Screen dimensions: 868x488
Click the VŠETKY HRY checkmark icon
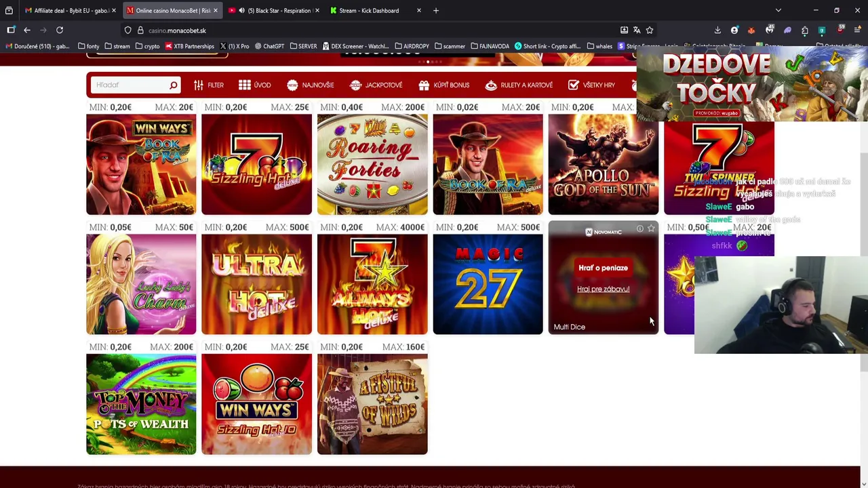574,85
